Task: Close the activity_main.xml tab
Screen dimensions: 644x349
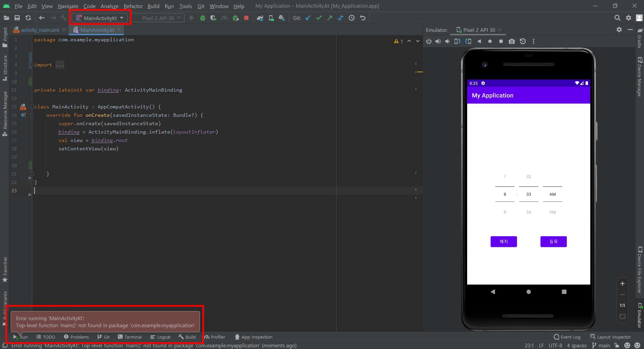Action: click(x=64, y=30)
